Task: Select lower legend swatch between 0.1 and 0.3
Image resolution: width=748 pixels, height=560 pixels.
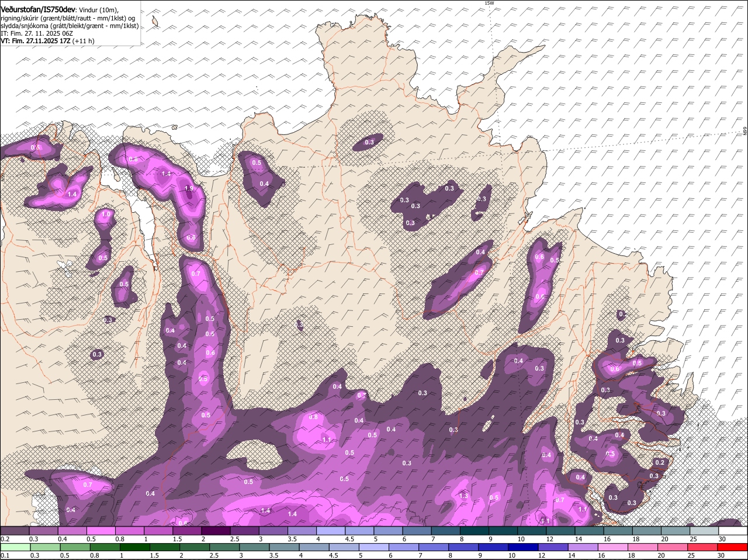Action: coord(15,547)
